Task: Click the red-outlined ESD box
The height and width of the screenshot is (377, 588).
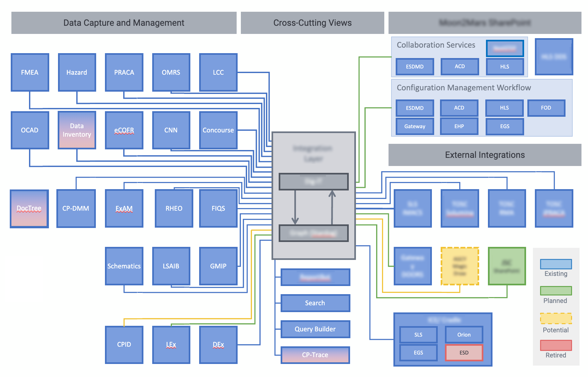Action: 464,353
